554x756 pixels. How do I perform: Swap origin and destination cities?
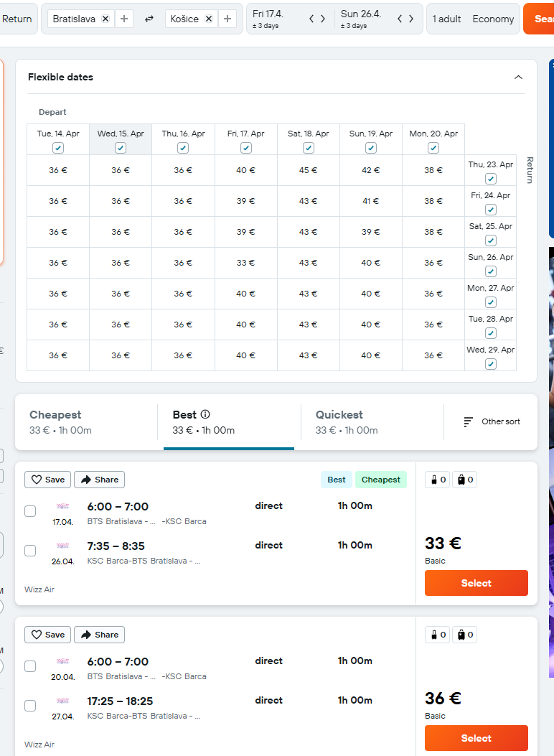click(x=149, y=19)
